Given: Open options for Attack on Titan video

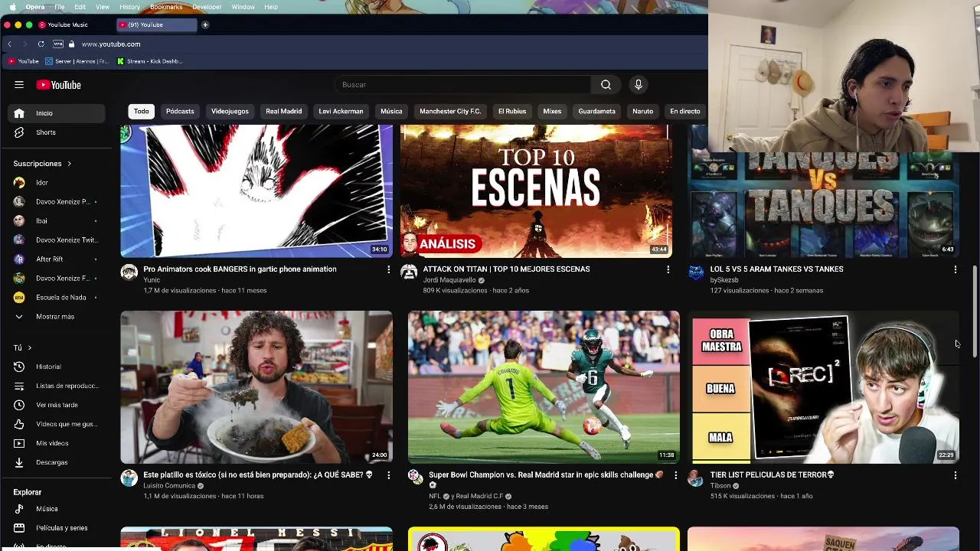Looking at the screenshot, I should click(668, 269).
